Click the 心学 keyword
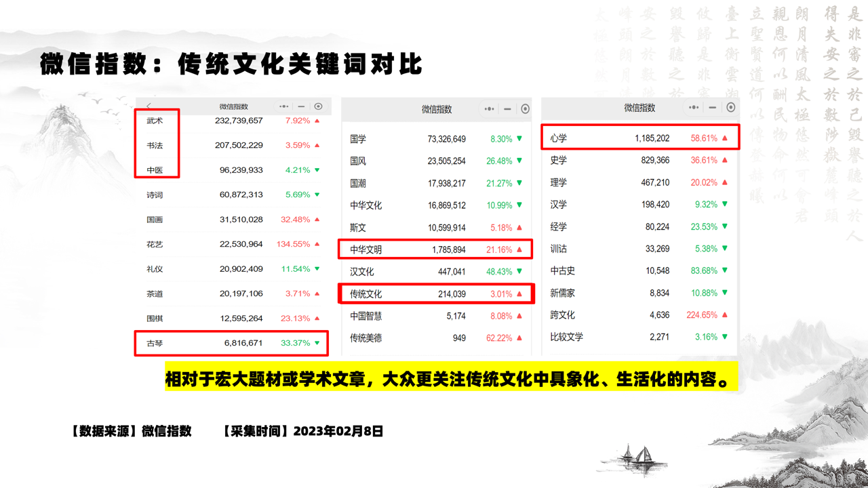Screen dimensions: 868x488 tap(559, 138)
